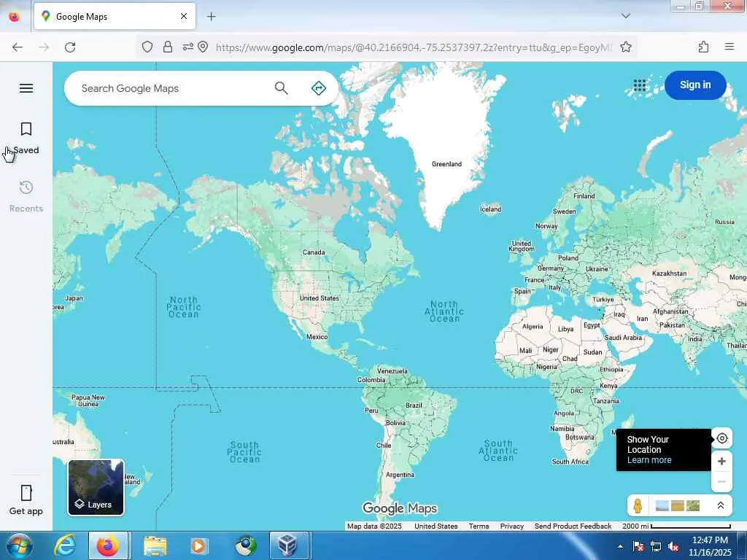This screenshot has width=747, height=560.
Task: Open the Privacy link in footer
Action: 511,526
